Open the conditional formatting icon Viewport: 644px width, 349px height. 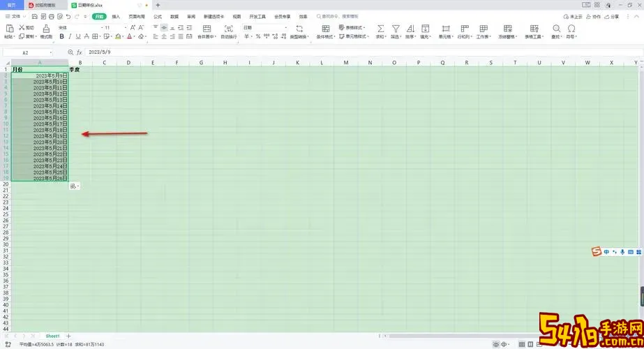coord(326,29)
